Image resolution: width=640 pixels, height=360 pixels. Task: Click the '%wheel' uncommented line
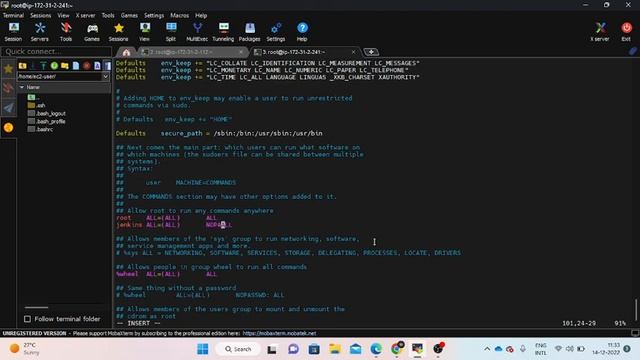coord(167,274)
